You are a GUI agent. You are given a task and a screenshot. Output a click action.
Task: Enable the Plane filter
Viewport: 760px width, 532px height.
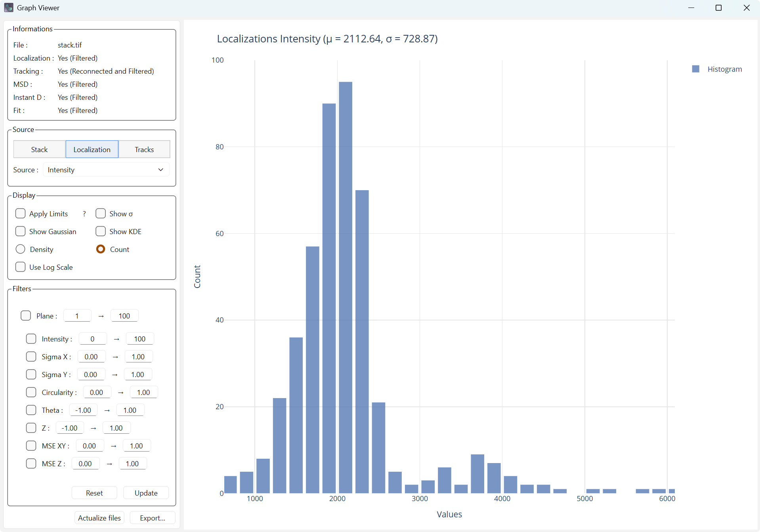(x=26, y=315)
